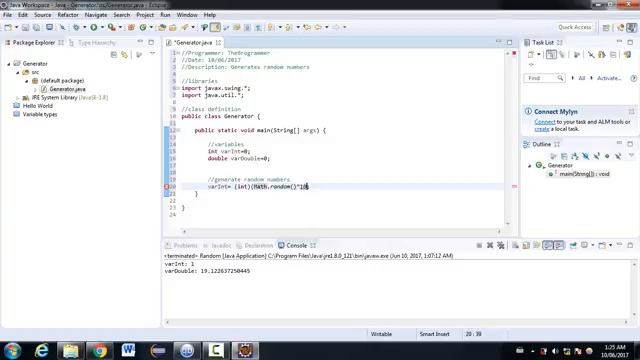Click the All filter link in Task List
This screenshot has width=640, height=360.
click(581, 78)
